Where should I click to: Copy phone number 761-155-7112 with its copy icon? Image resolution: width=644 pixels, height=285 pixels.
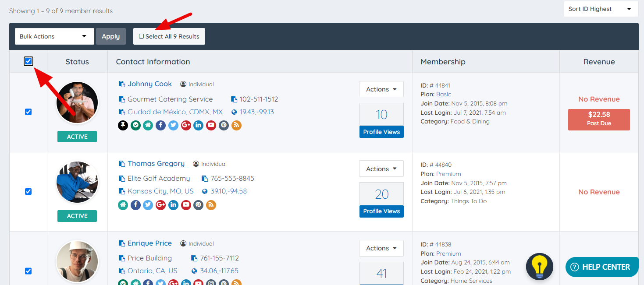[194, 258]
